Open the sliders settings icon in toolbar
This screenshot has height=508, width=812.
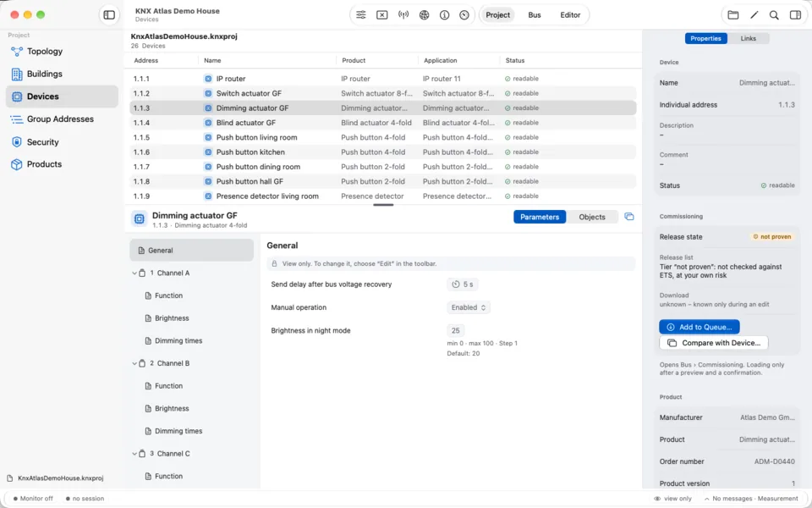[x=361, y=15]
